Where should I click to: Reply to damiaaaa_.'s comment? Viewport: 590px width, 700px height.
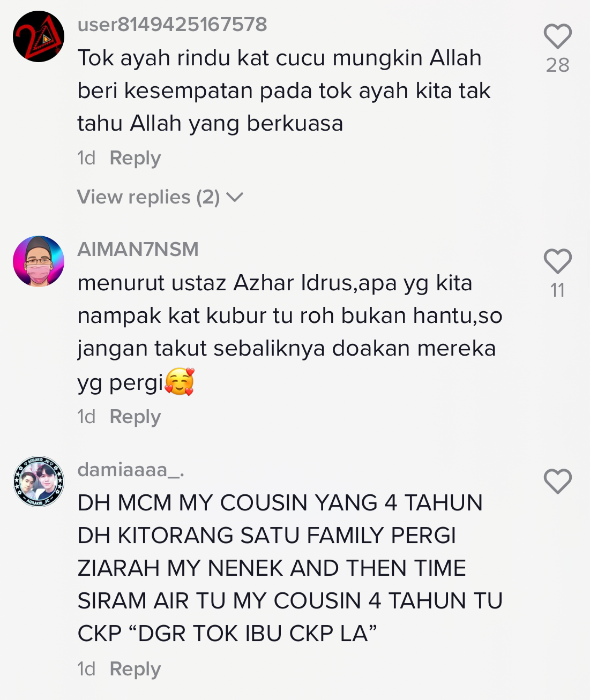(135, 669)
